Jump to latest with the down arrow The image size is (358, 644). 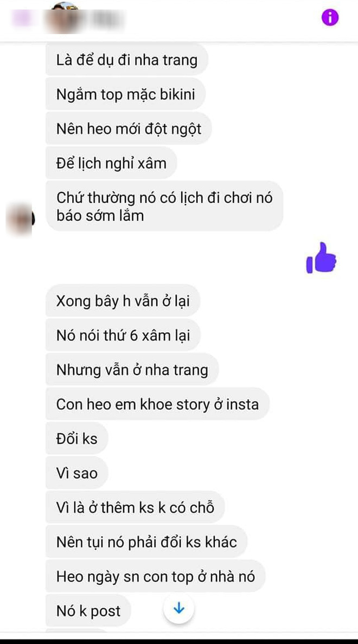coord(179,609)
